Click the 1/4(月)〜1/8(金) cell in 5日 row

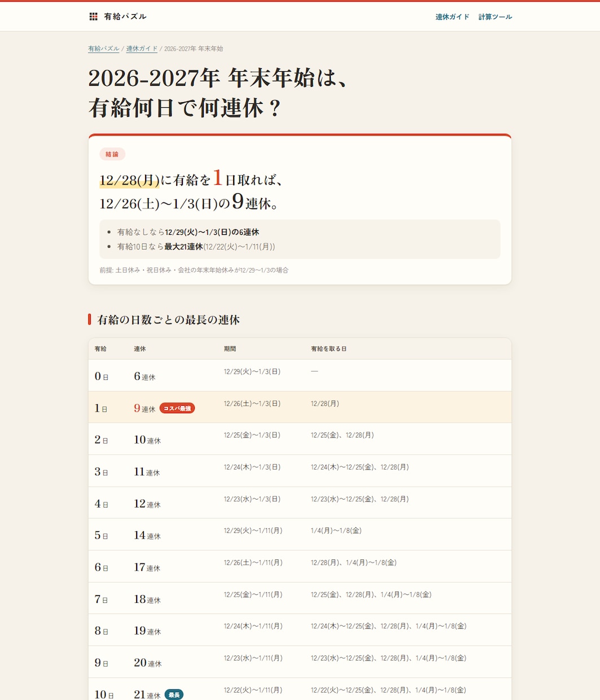(336, 531)
